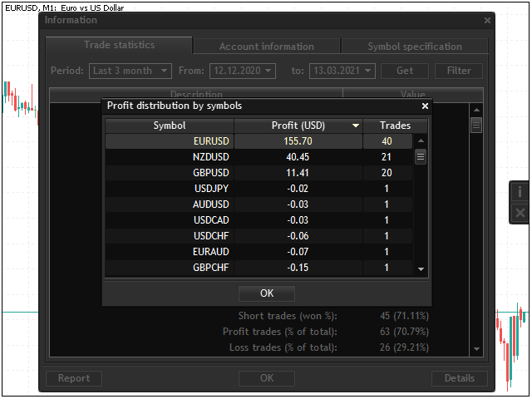This screenshot has width=532, height=399.
Task: Click value 63 (70.79%)
Action: [x=405, y=332]
